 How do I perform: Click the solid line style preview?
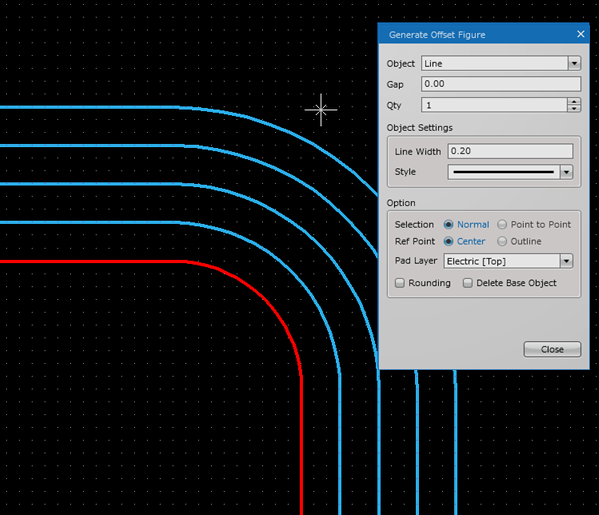click(x=503, y=172)
